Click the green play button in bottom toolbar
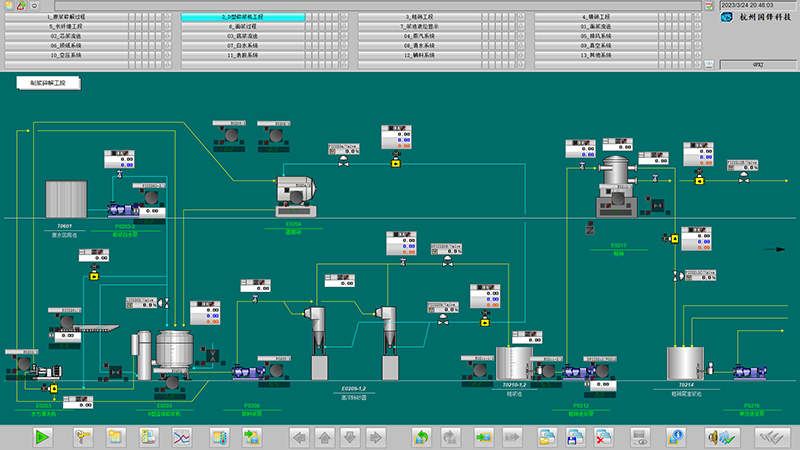 tap(43, 437)
